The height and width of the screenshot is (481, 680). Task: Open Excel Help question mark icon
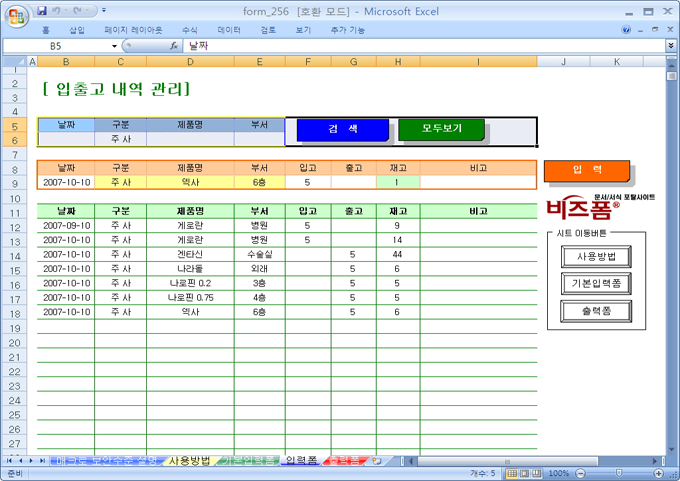(x=627, y=30)
